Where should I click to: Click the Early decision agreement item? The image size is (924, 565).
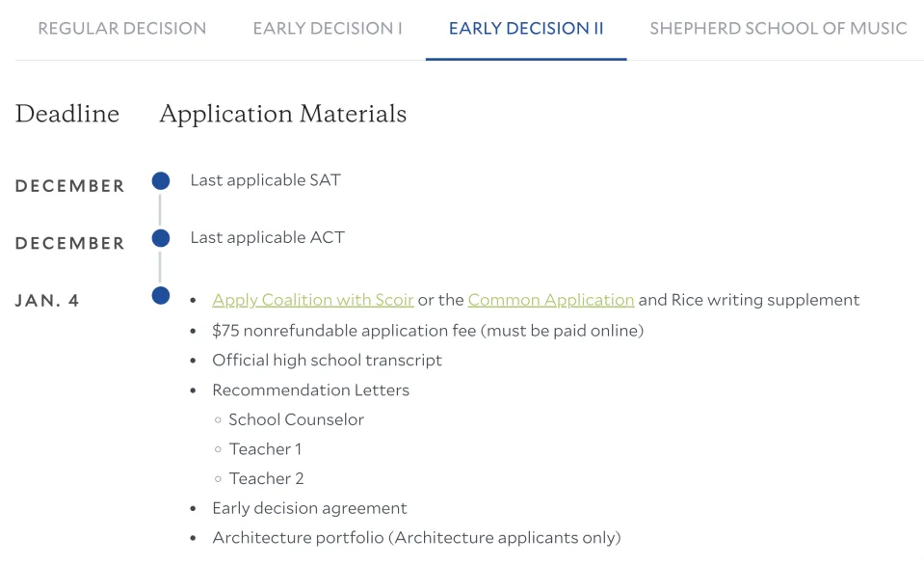[x=309, y=508]
